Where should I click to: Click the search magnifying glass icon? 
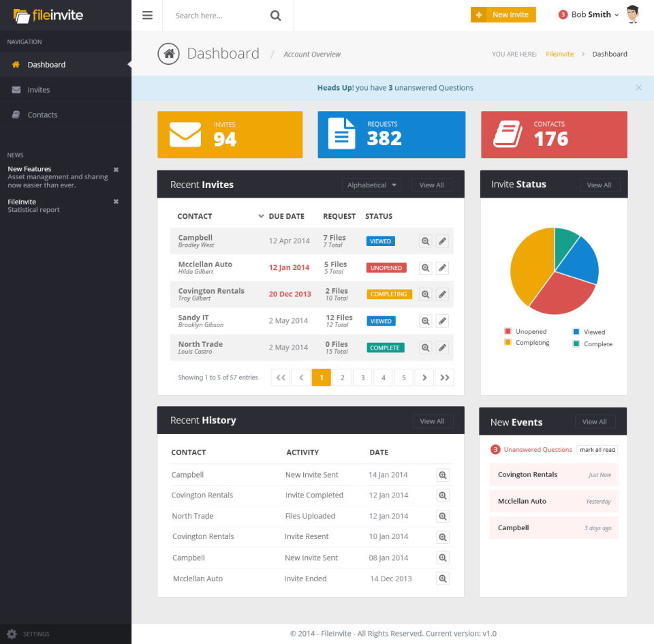275,15
